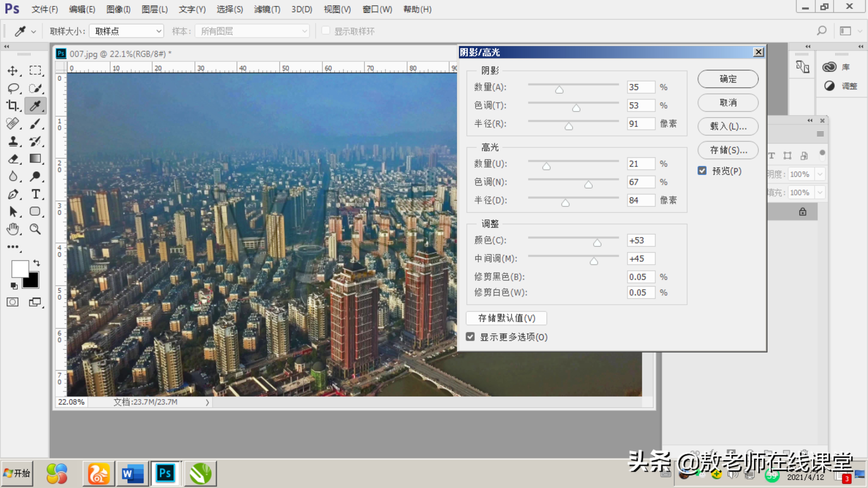Viewport: 868px width, 488px height.
Task: Open the Layer menu
Action: pos(154,9)
